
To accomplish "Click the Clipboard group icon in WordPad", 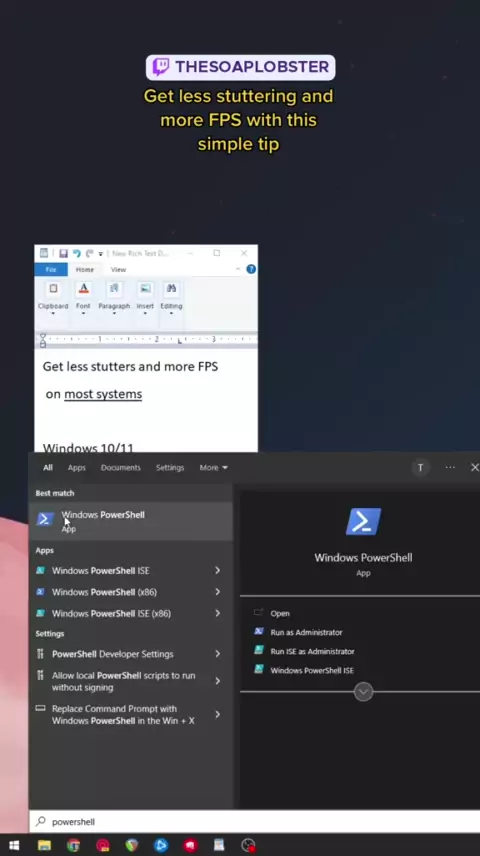I will 53,289.
